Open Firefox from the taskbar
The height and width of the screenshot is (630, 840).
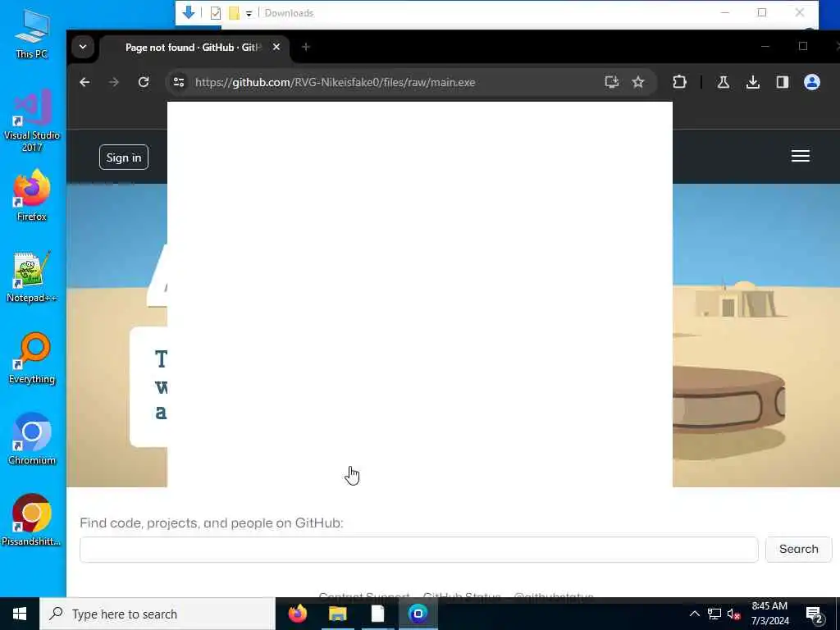(298, 614)
